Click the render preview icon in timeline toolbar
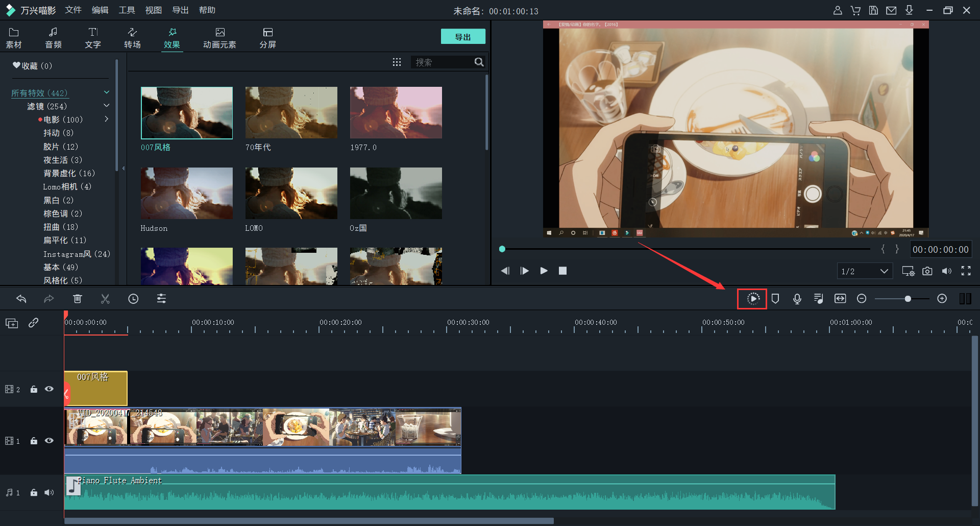Screen dimensions: 980x526 [x=752, y=299]
